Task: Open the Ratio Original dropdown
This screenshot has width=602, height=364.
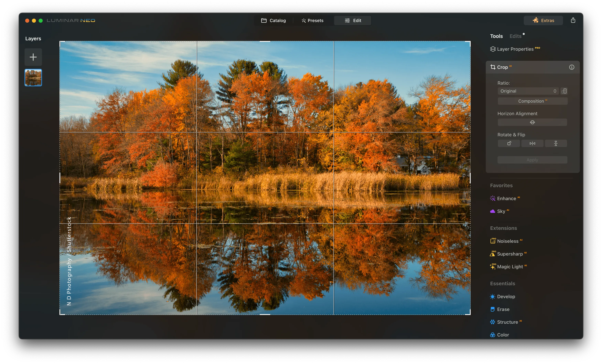Action: [528, 91]
